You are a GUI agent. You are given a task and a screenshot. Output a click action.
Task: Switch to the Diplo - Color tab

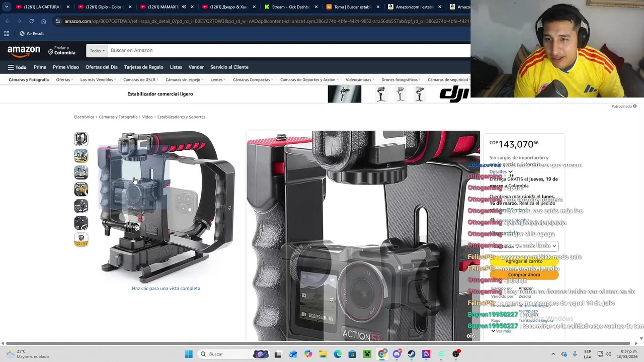click(x=104, y=7)
